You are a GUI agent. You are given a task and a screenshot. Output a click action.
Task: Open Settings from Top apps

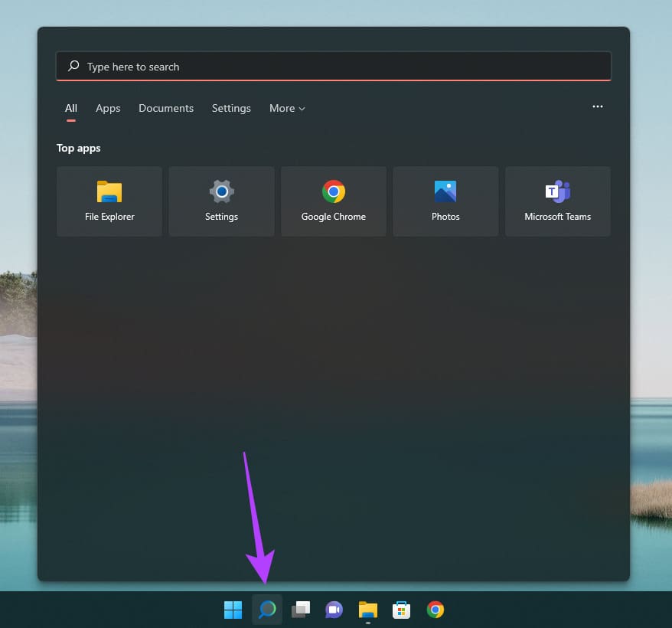tap(221, 201)
